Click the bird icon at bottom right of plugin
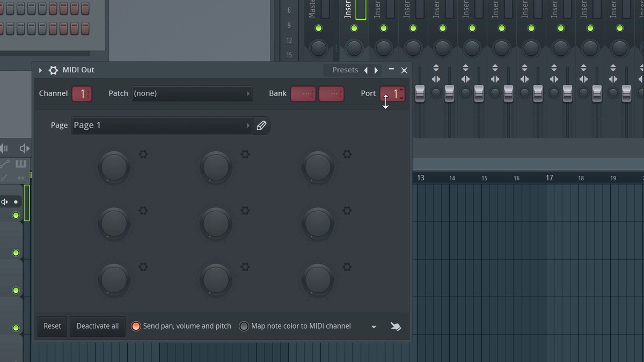 click(396, 326)
